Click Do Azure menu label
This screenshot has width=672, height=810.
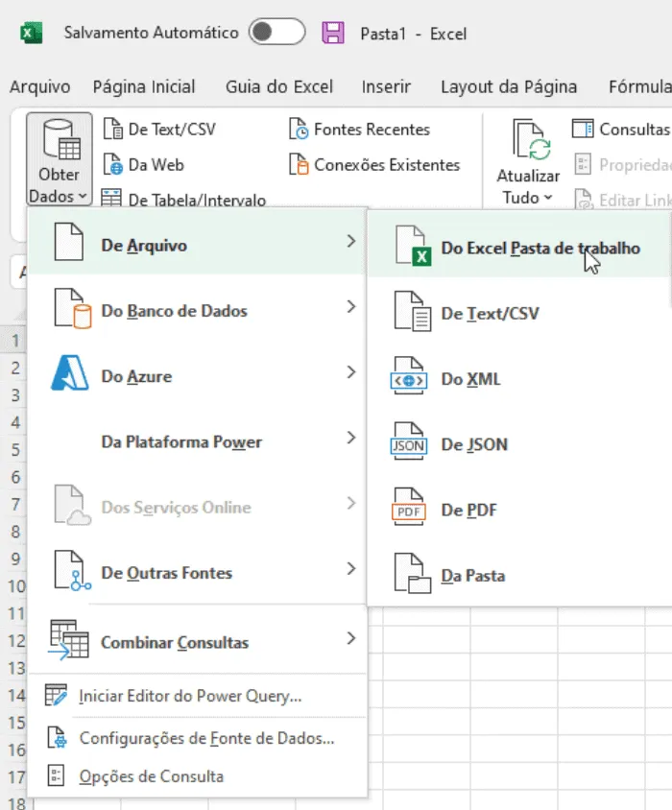pos(136,376)
